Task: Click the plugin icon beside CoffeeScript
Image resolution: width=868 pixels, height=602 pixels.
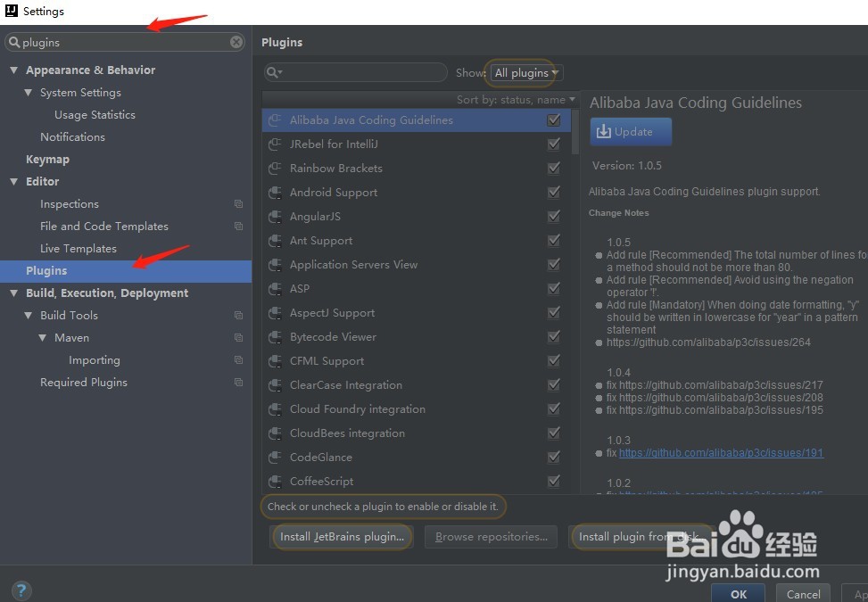Action: tap(275, 482)
